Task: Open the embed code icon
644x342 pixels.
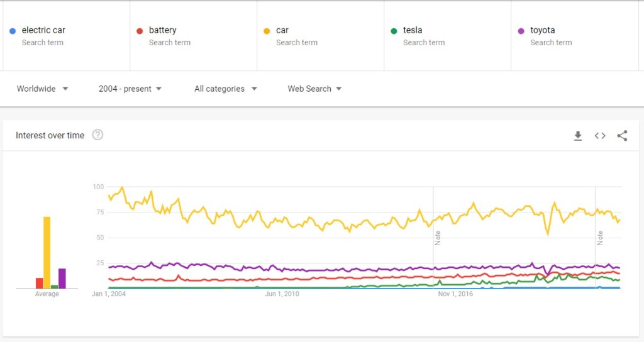Action: coord(600,136)
